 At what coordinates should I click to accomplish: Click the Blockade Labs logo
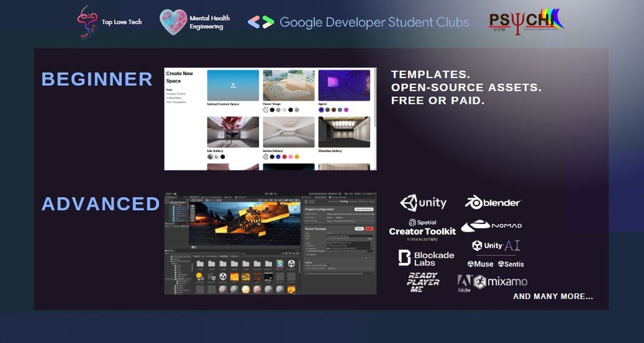pos(426,258)
